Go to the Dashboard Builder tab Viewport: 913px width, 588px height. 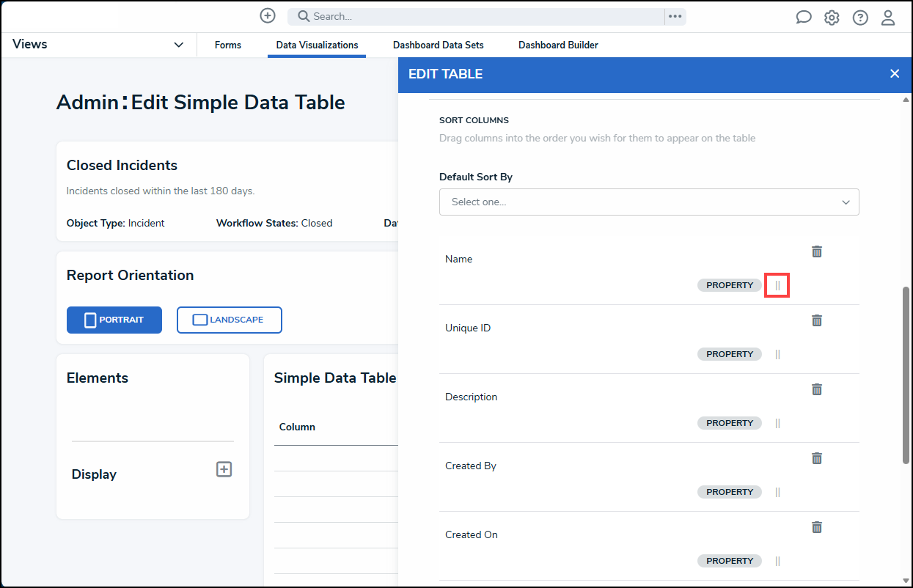(558, 45)
